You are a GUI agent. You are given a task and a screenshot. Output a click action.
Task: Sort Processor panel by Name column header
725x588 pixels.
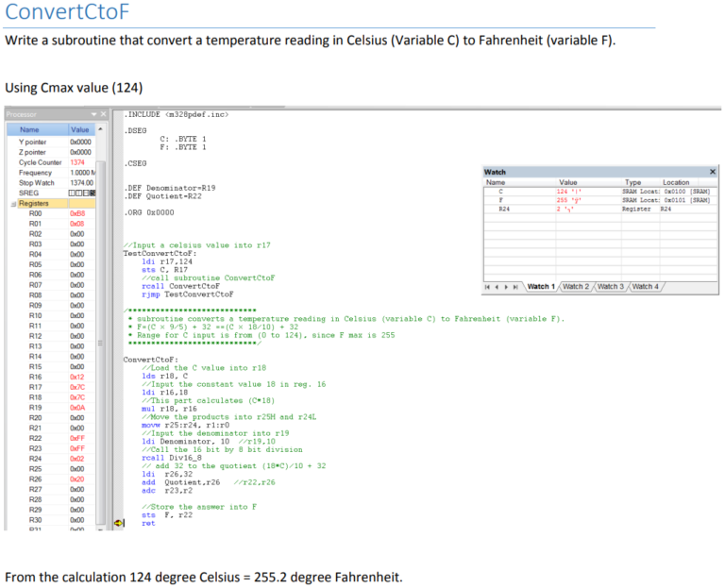pyautogui.click(x=30, y=129)
